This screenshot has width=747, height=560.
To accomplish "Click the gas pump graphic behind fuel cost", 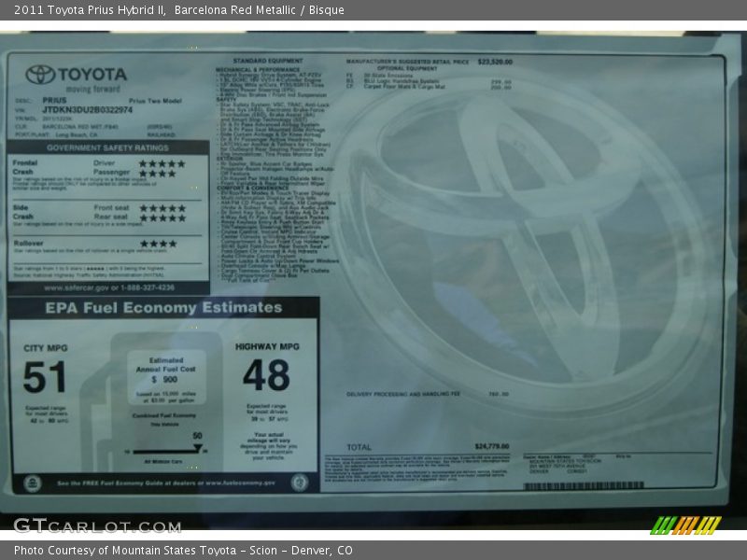I will 152,401.
